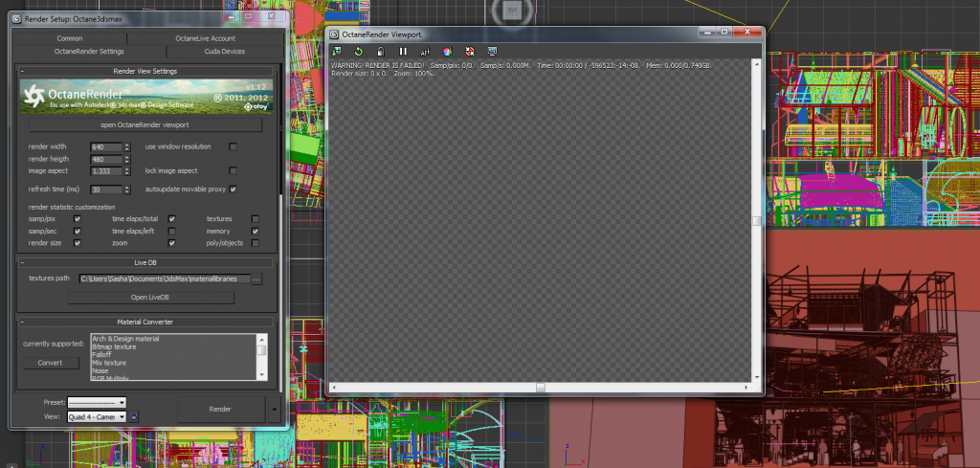Open the Preset dropdown
The width and height of the screenshot is (980, 468).
coord(97,402)
